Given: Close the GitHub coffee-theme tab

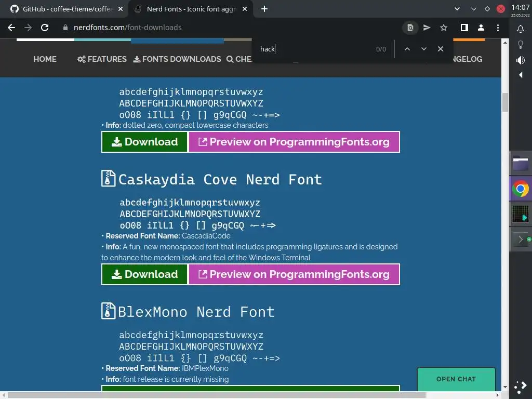Looking at the screenshot, I should coord(121,9).
